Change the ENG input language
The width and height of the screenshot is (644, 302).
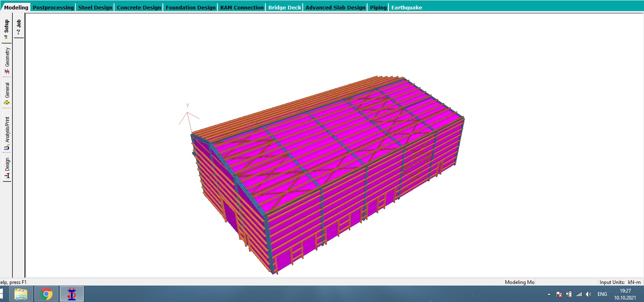(x=602, y=294)
